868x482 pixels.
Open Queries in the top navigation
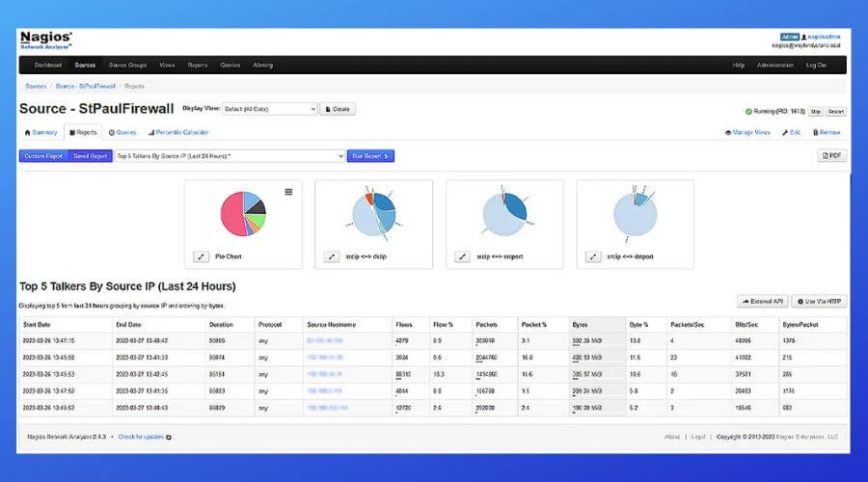tap(231, 66)
